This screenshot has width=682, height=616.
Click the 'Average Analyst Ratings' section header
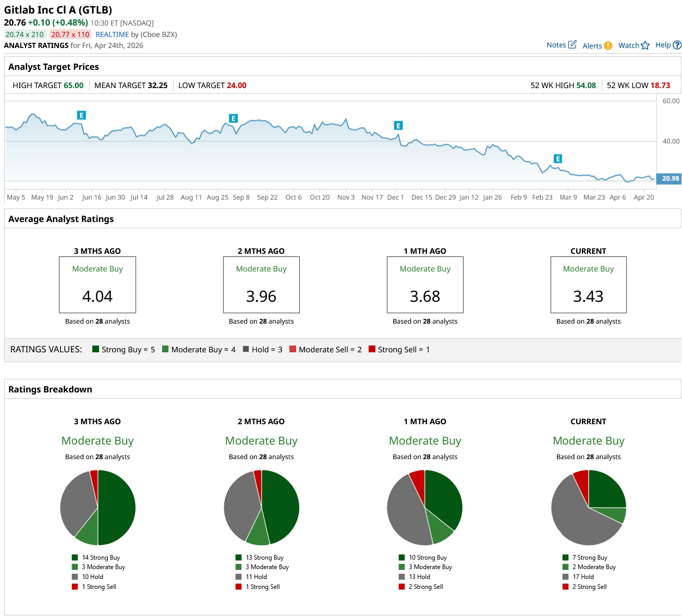point(61,219)
